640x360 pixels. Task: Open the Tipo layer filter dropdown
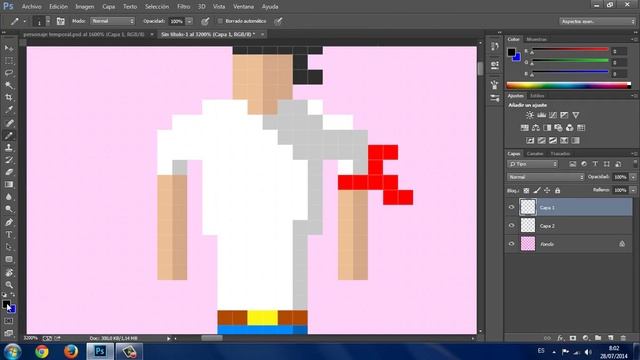(x=533, y=164)
